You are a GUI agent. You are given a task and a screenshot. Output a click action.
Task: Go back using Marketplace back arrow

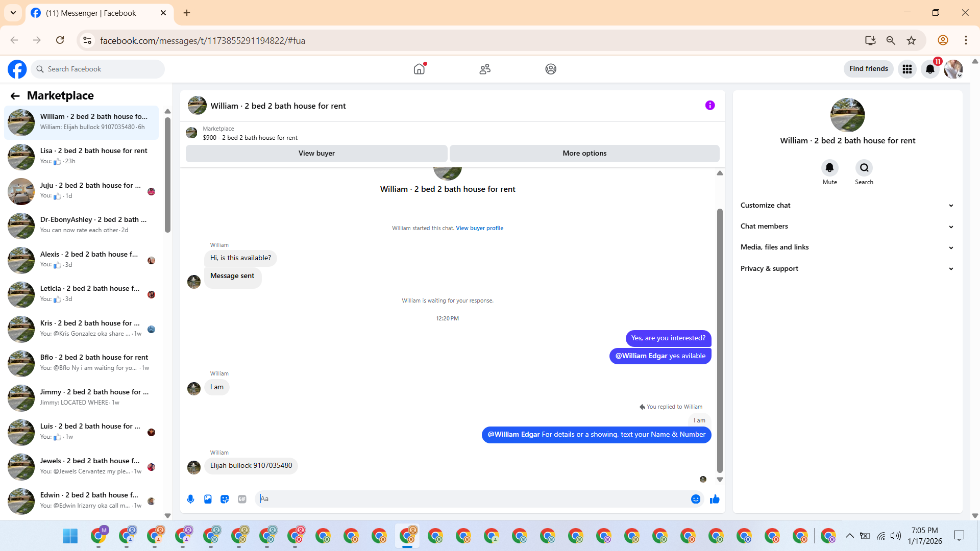tap(15, 96)
